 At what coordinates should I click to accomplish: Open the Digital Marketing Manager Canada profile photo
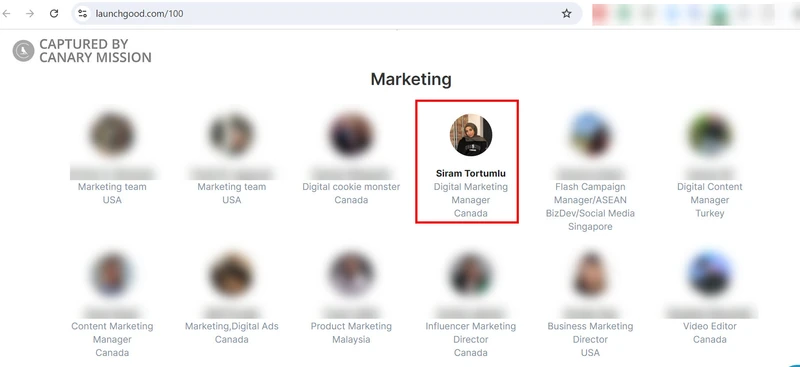[x=470, y=135]
